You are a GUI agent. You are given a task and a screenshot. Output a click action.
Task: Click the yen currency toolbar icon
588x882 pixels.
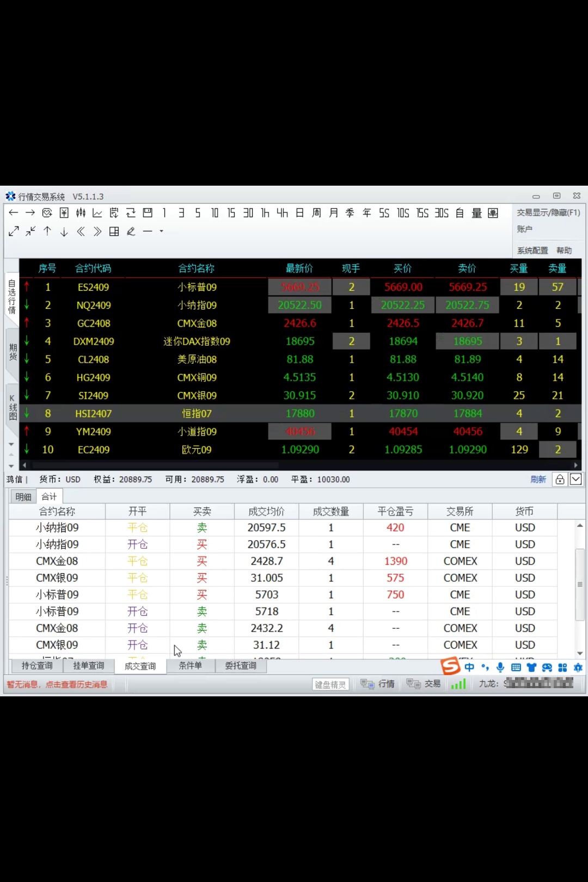(x=64, y=213)
